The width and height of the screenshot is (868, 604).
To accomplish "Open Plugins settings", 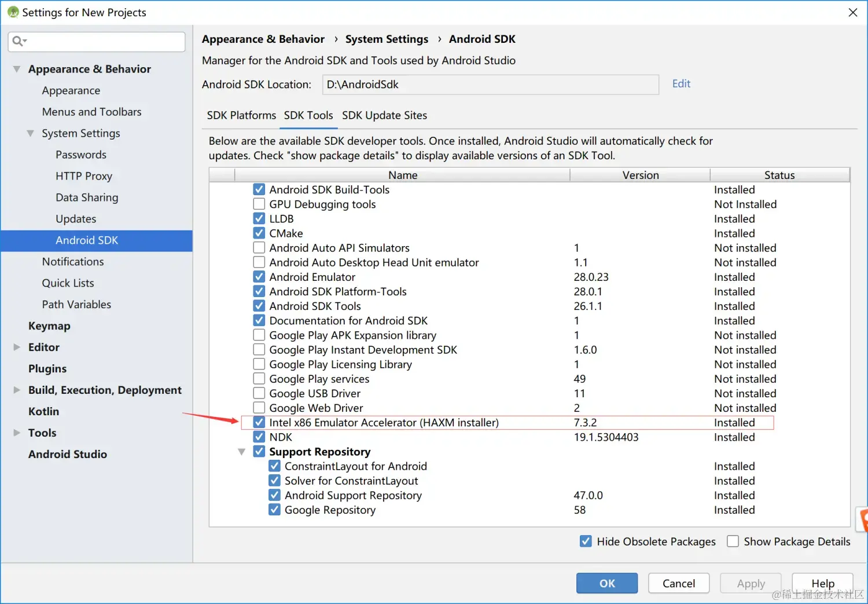I will coord(47,369).
